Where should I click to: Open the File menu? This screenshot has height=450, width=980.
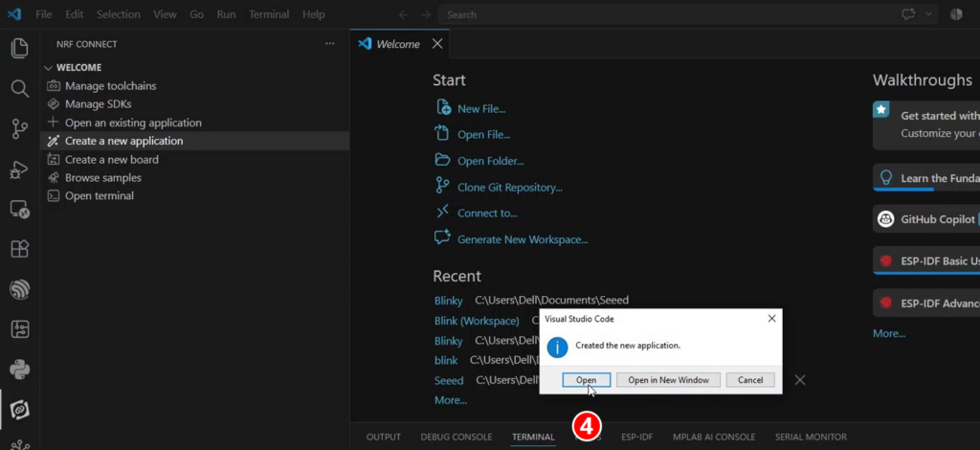click(44, 14)
